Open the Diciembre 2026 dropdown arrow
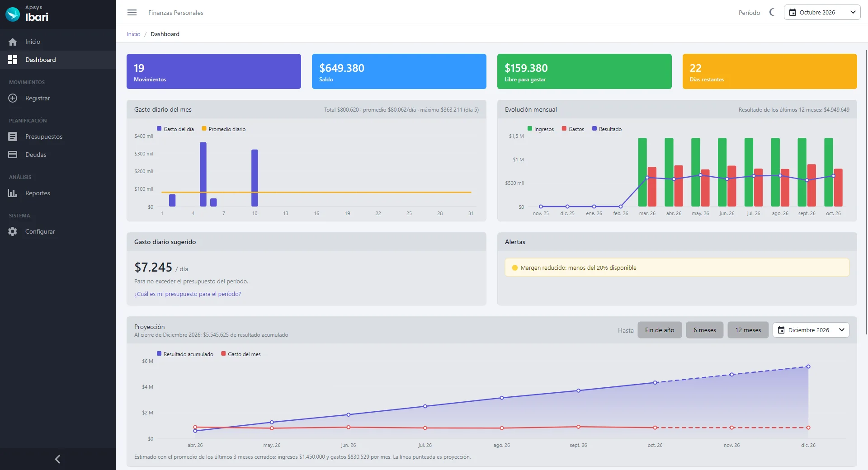 coord(842,330)
